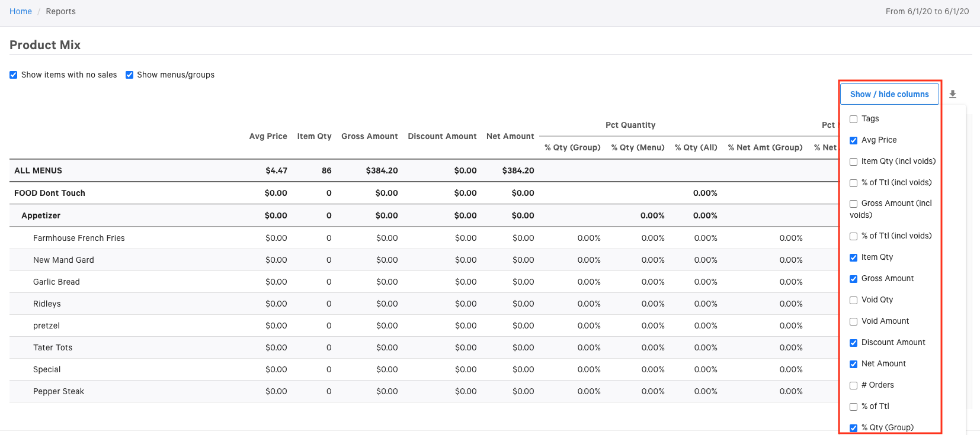
Task: Click % Qty (Group) column header
Action: coord(572,147)
